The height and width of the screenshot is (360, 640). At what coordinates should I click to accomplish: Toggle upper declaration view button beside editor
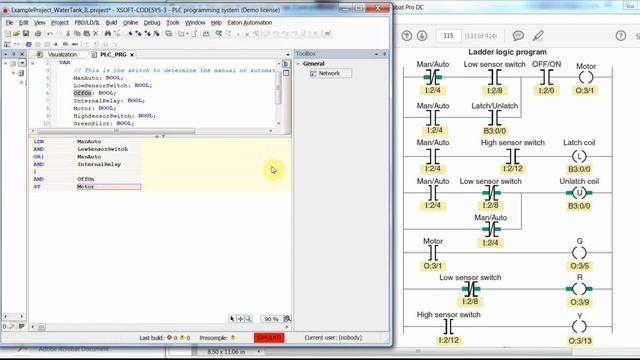point(286,64)
